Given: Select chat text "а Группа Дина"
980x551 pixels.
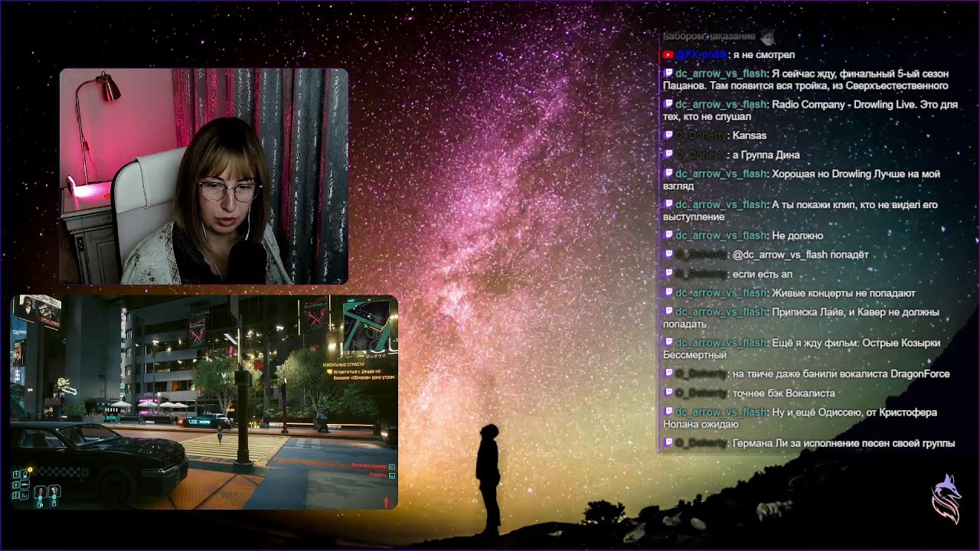Looking at the screenshot, I should [767, 155].
